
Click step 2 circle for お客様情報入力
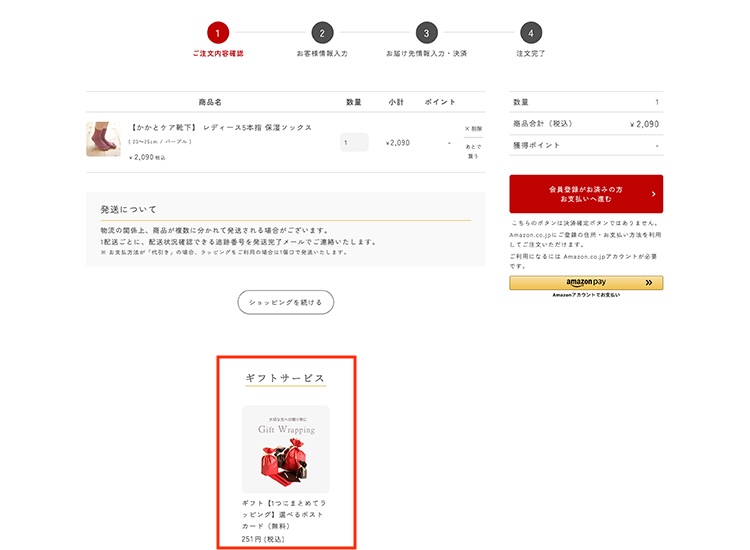(322, 33)
